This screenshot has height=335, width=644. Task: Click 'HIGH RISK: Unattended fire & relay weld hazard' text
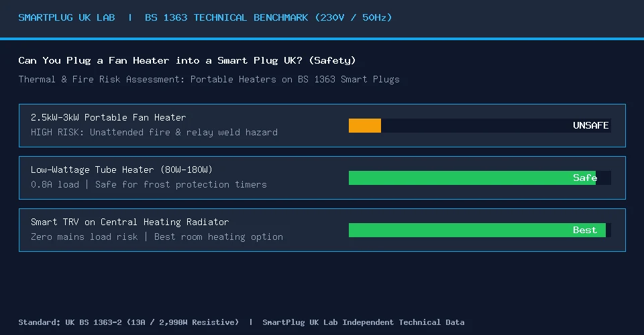[154, 132]
